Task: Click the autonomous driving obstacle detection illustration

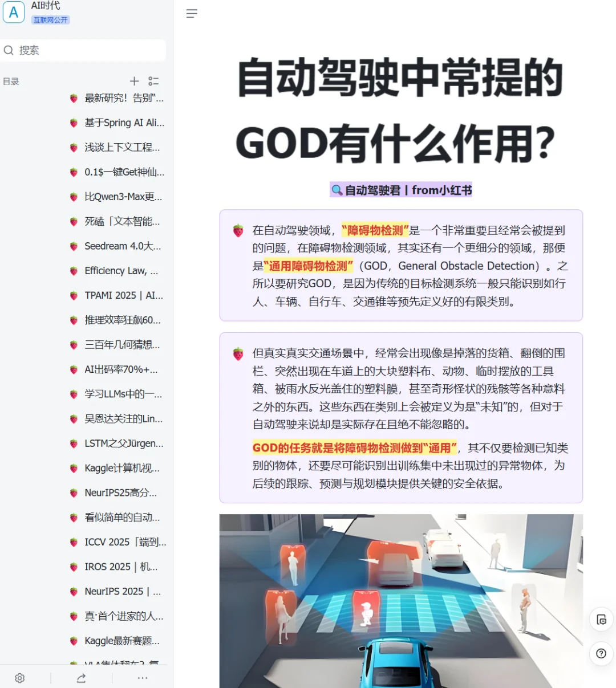Action: click(401, 599)
